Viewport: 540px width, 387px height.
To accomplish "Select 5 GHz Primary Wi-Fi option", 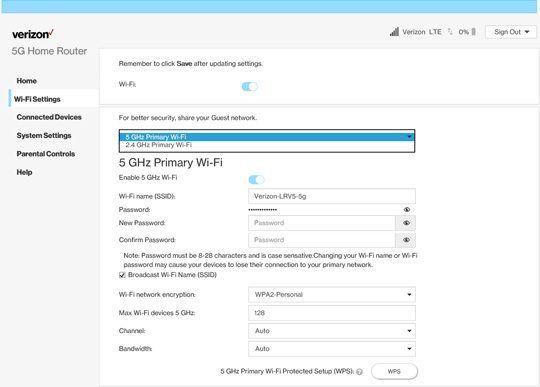I will [x=267, y=137].
